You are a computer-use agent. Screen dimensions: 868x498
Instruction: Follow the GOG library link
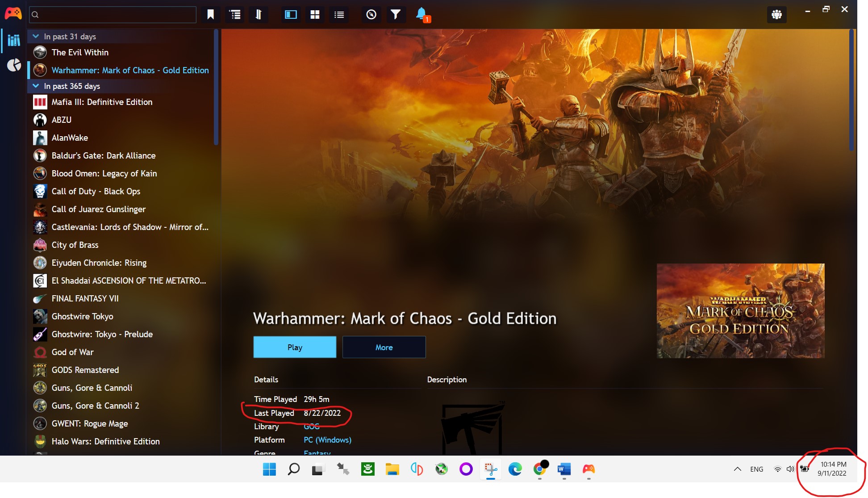pos(312,427)
